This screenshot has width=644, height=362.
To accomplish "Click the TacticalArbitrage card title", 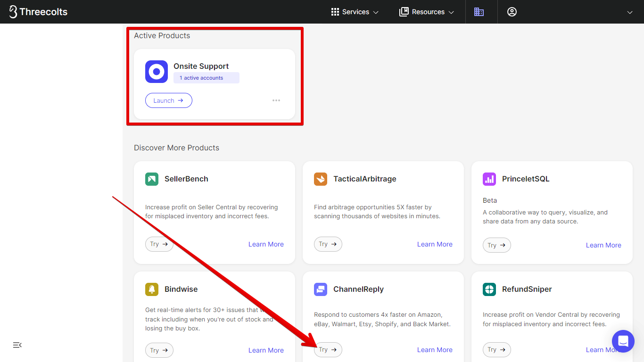I will [365, 179].
